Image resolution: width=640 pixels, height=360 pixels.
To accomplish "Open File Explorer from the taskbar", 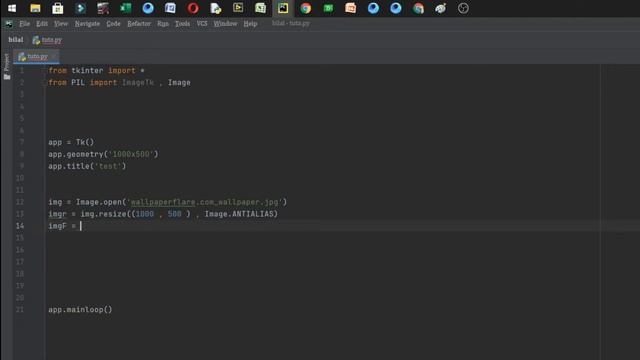I will pyautogui.click(x=35, y=8).
